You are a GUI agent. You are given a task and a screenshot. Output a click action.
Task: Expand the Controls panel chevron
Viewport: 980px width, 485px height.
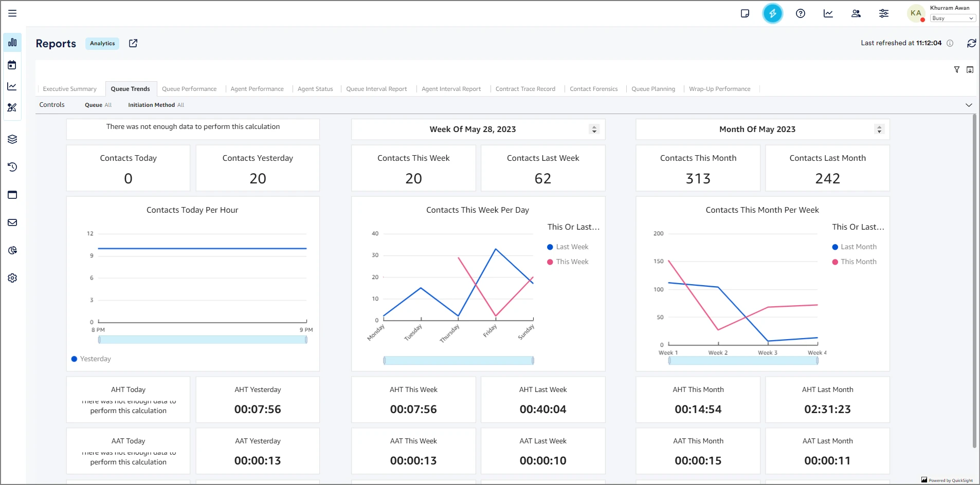[969, 105]
